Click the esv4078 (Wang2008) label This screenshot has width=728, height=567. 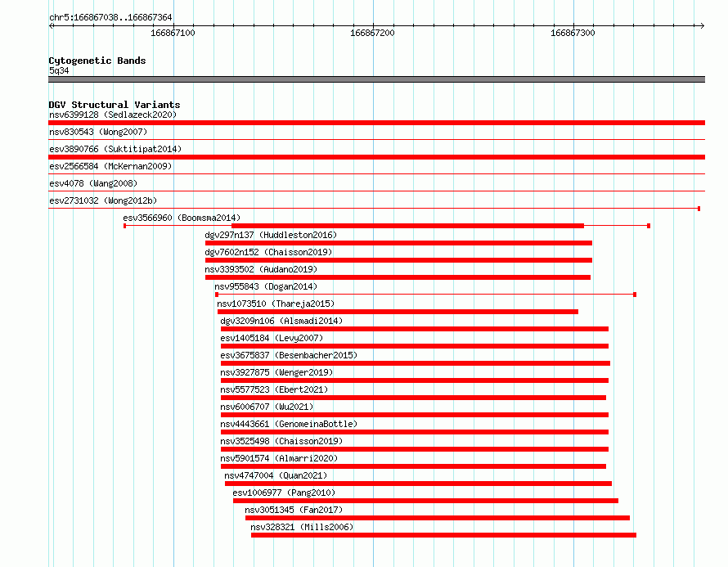pyautogui.click(x=93, y=183)
